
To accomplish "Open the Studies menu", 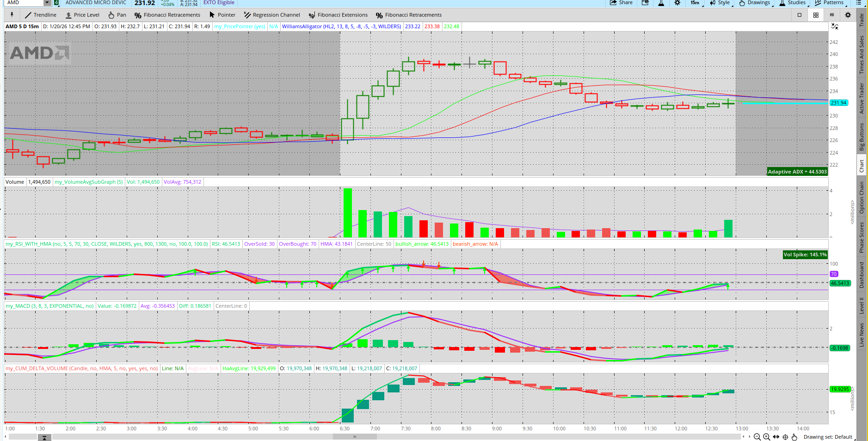I will 793,3.
